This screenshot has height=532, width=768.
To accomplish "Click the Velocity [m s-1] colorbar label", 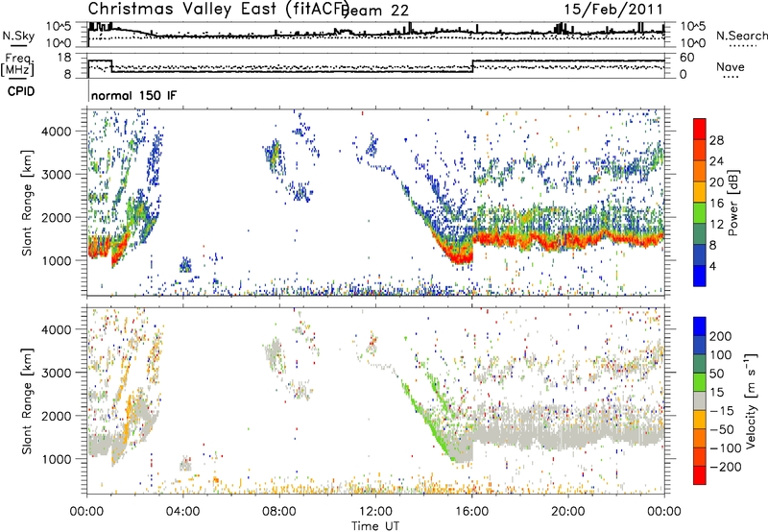I will pyautogui.click(x=751, y=400).
